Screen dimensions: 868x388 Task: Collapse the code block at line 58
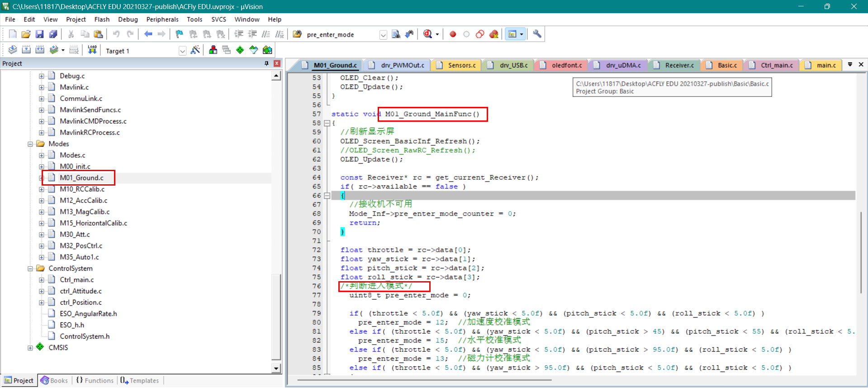[x=327, y=123]
